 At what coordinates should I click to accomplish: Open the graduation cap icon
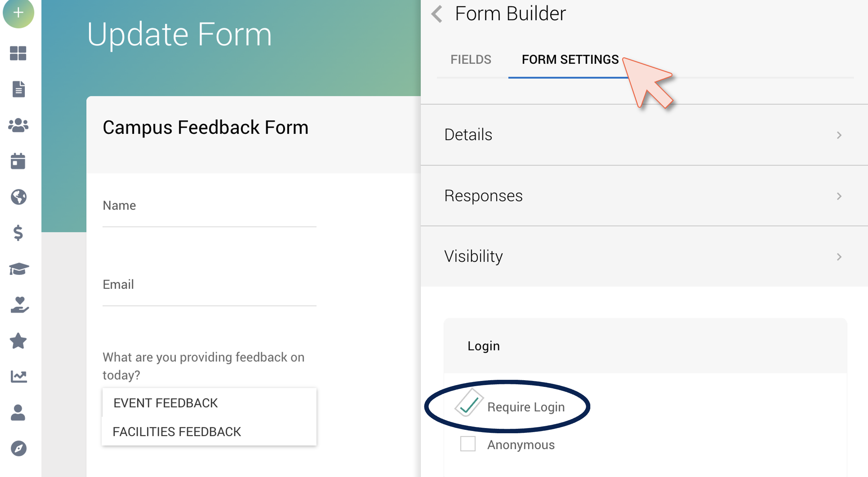click(x=19, y=269)
